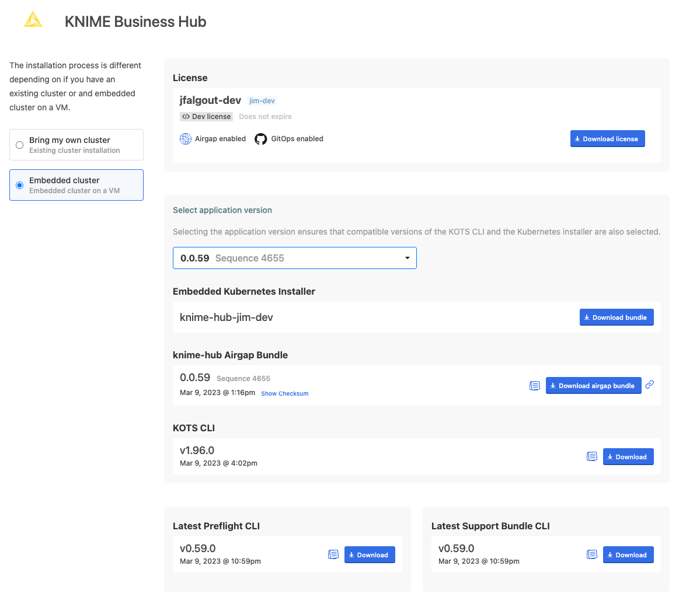Download the license file
This screenshot has width=700, height=611.
coord(607,139)
